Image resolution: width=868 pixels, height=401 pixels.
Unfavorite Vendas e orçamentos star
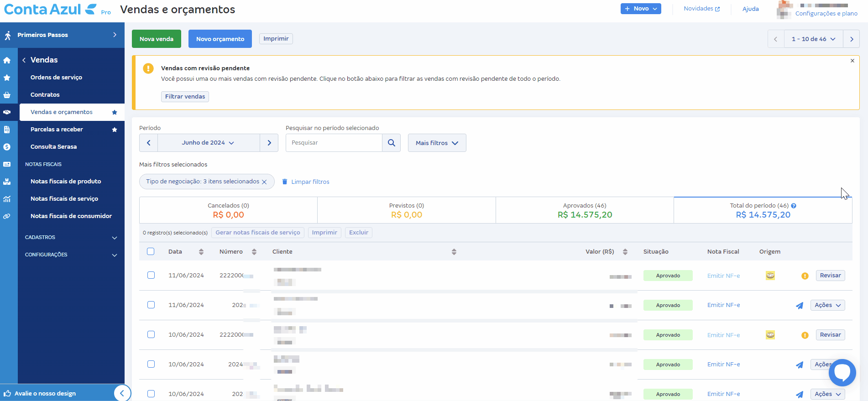point(115,112)
